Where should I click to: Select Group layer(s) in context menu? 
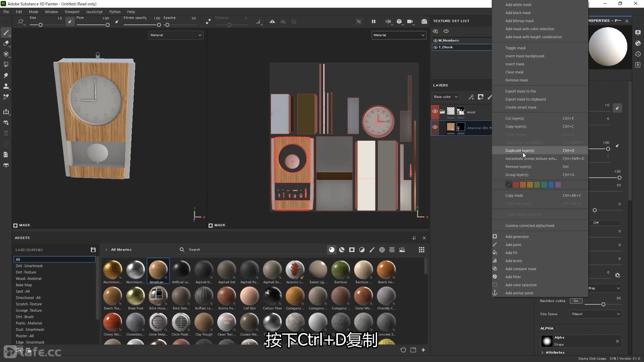(540, 175)
